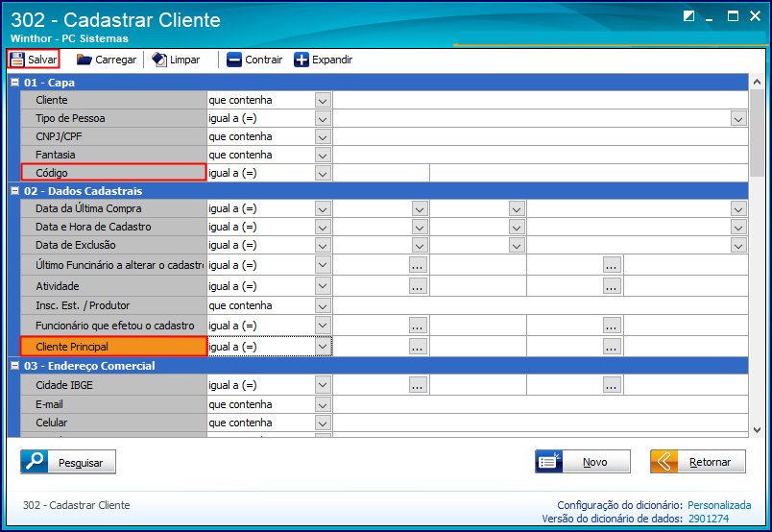Image resolution: width=772 pixels, height=532 pixels.
Task: Open first date picker for Data da Última Compra
Action: (420, 208)
